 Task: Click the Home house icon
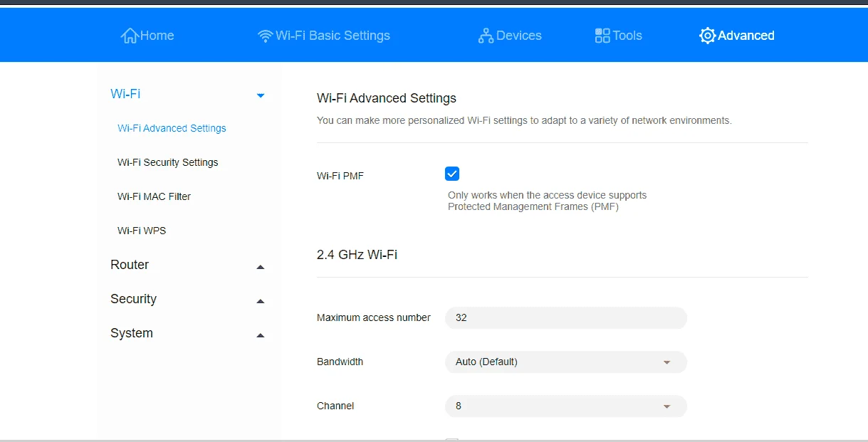coord(130,36)
